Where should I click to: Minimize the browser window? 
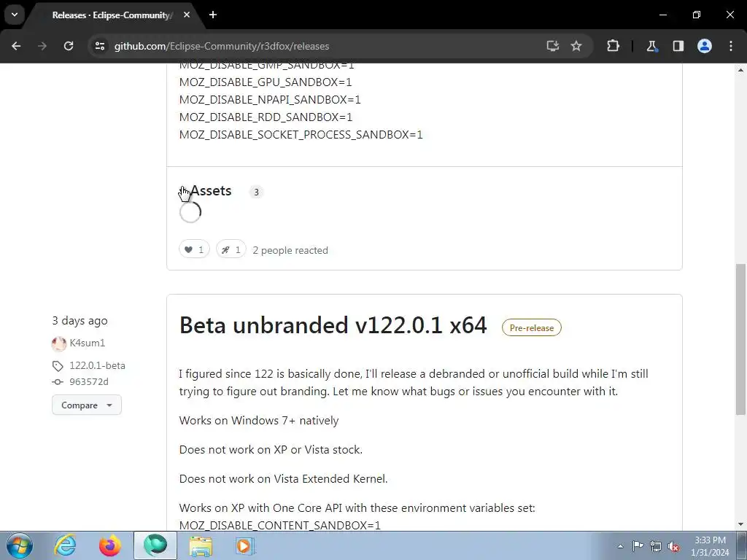(662, 15)
